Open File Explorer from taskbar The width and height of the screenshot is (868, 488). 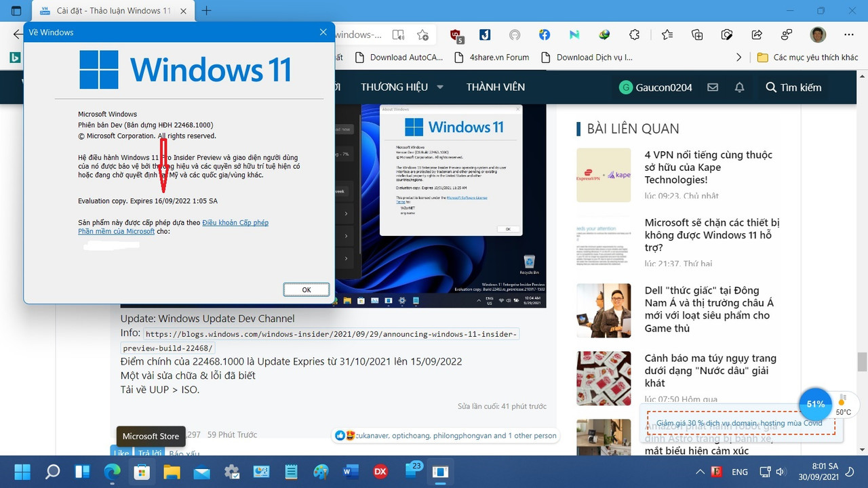coord(172,472)
